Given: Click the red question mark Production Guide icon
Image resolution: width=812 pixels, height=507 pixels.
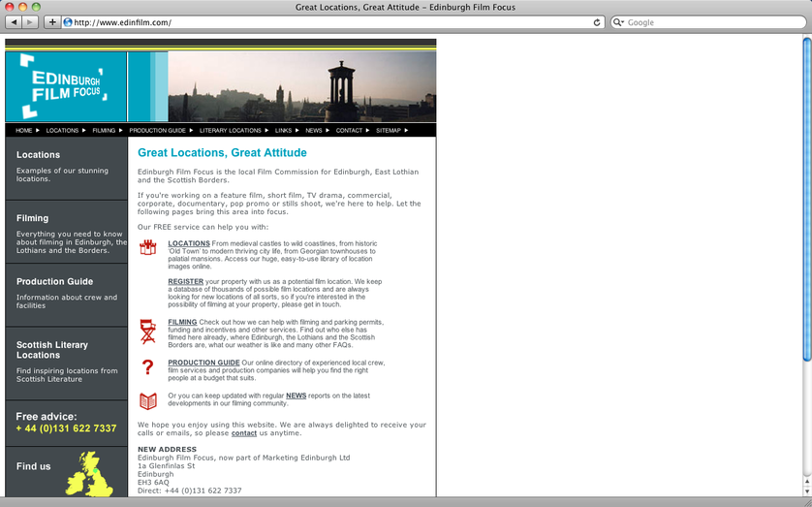Looking at the screenshot, I should point(147,367).
